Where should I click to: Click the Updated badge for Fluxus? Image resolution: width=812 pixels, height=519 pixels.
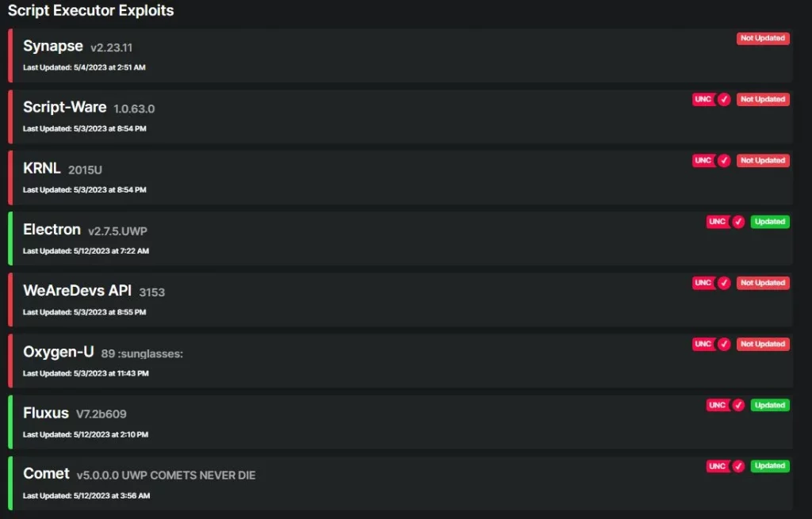769,405
